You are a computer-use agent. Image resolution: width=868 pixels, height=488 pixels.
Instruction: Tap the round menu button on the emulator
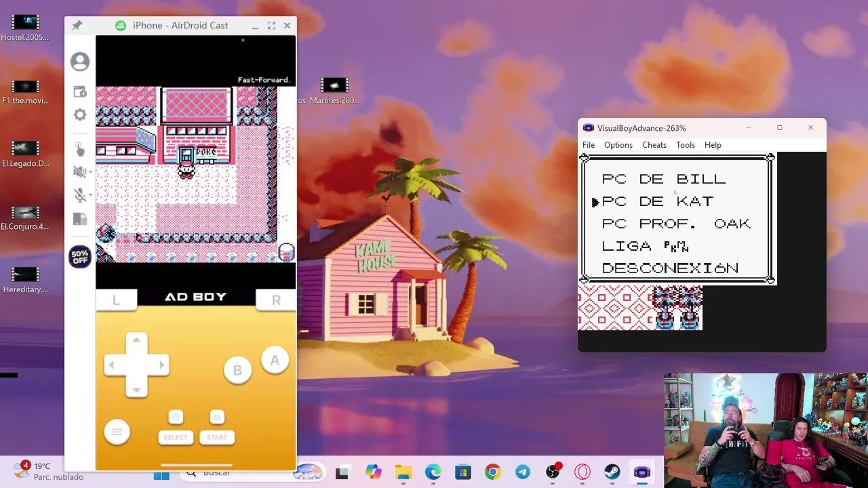coord(117,432)
